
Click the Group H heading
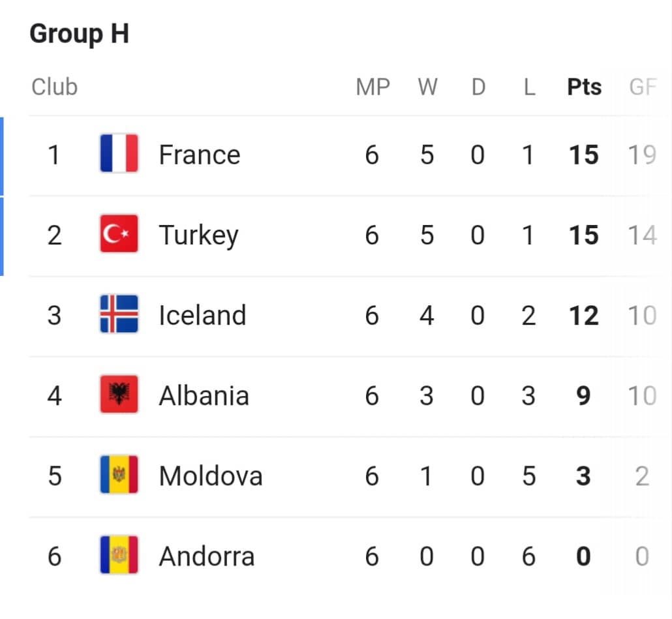(80, 34)
